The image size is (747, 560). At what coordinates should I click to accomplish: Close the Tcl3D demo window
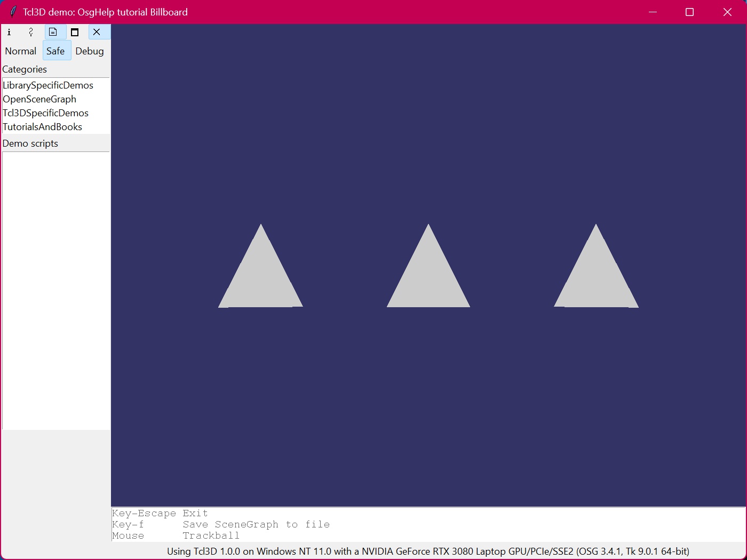(x=727, y=12)
